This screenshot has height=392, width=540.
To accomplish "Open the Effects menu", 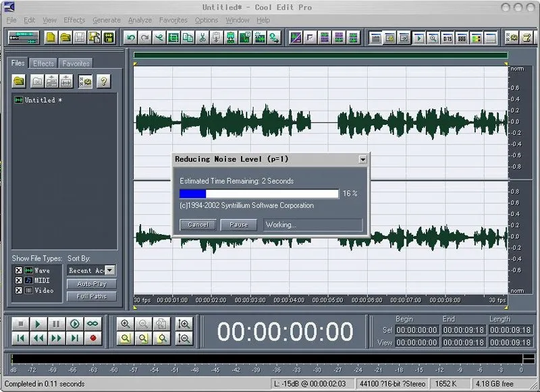I will click(74, 20).
